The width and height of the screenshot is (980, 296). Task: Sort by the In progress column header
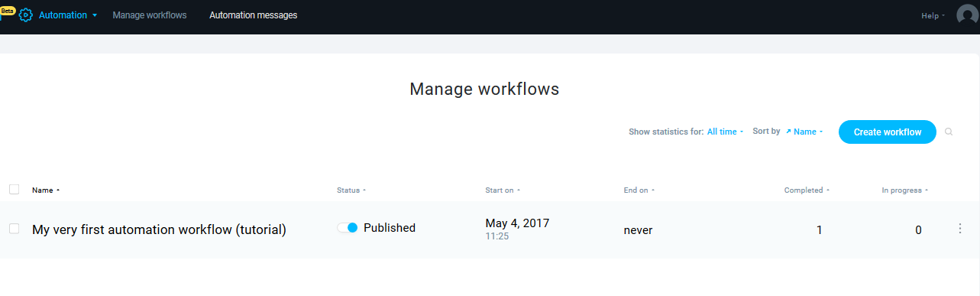coord(905,190)
